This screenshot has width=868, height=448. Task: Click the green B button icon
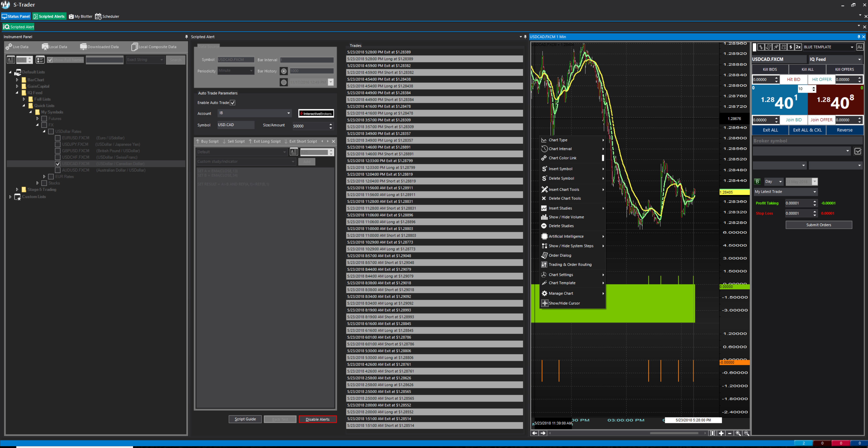coord(757,181)
